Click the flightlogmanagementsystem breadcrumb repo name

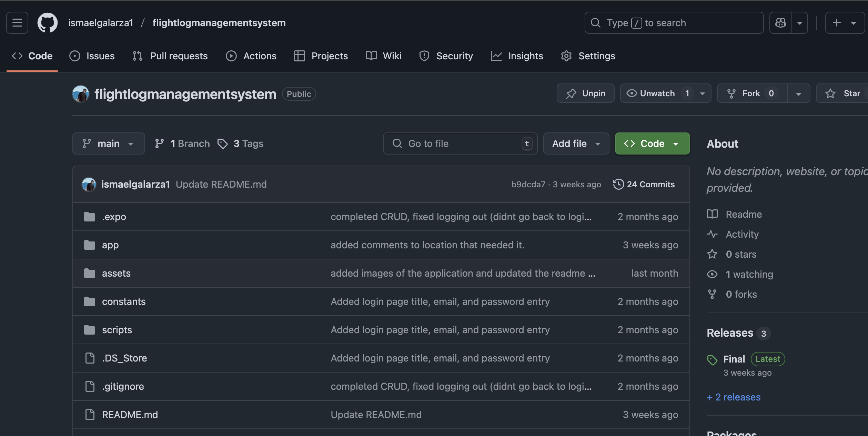[219, 23]
